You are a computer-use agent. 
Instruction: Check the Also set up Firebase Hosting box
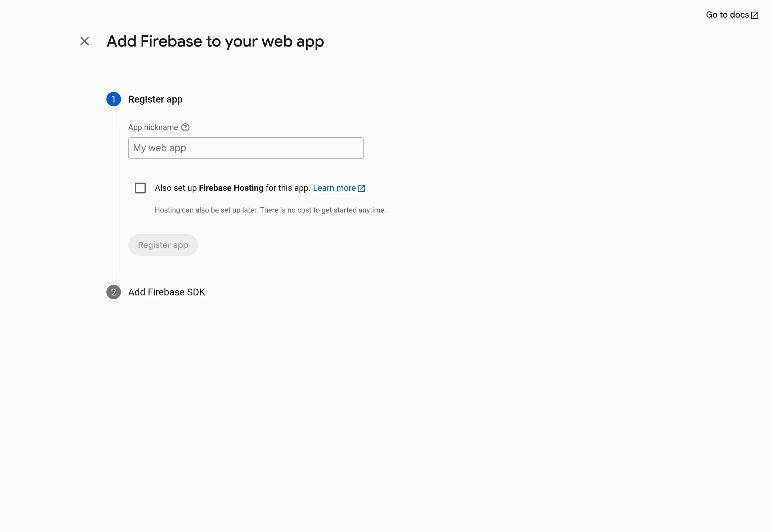(140, 188)
